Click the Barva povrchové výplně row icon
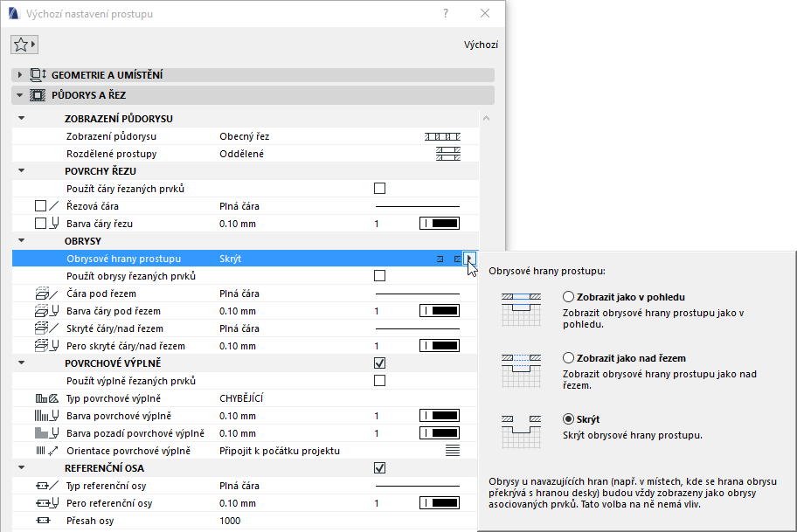Screen dimensions: 797x532 pyautogui.click(x=47, y=416)
